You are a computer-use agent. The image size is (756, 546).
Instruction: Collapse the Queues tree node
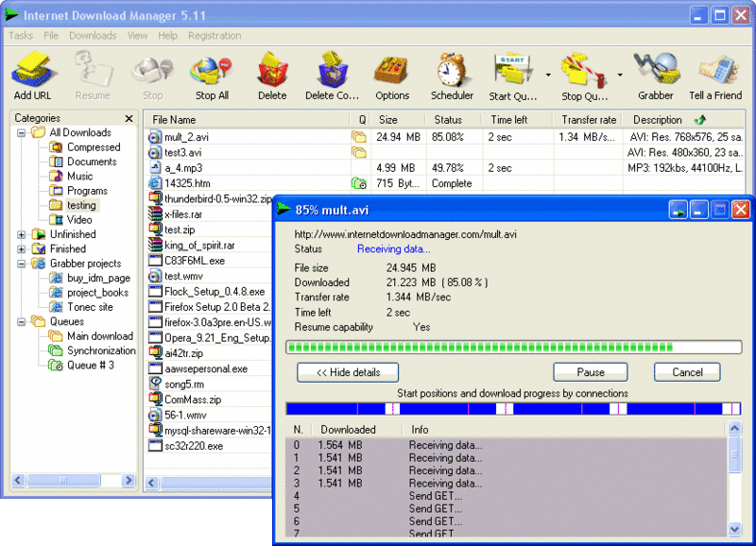(x=21, y=322)
